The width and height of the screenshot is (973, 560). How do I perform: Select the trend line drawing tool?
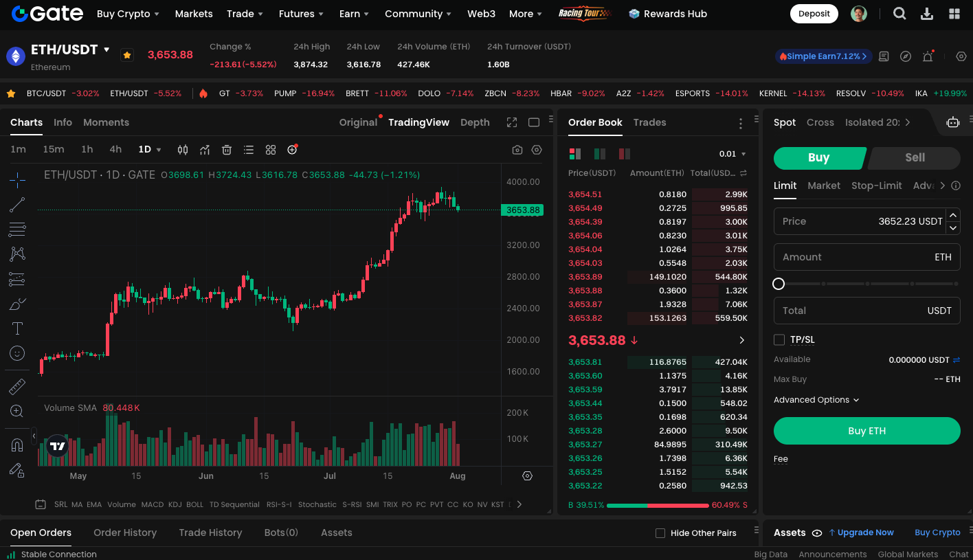pos(17,205)
